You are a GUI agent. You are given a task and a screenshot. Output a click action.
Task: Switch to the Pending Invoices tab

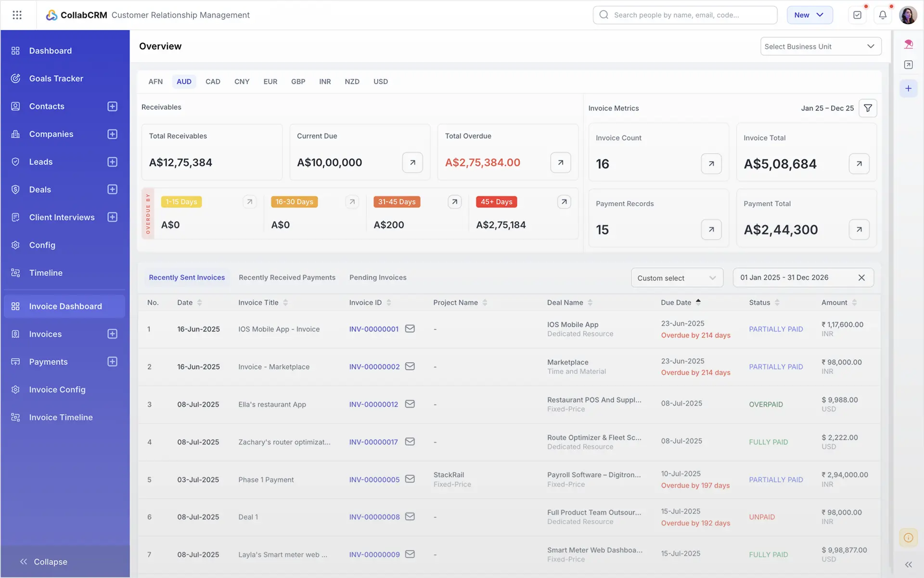[378, 277]
